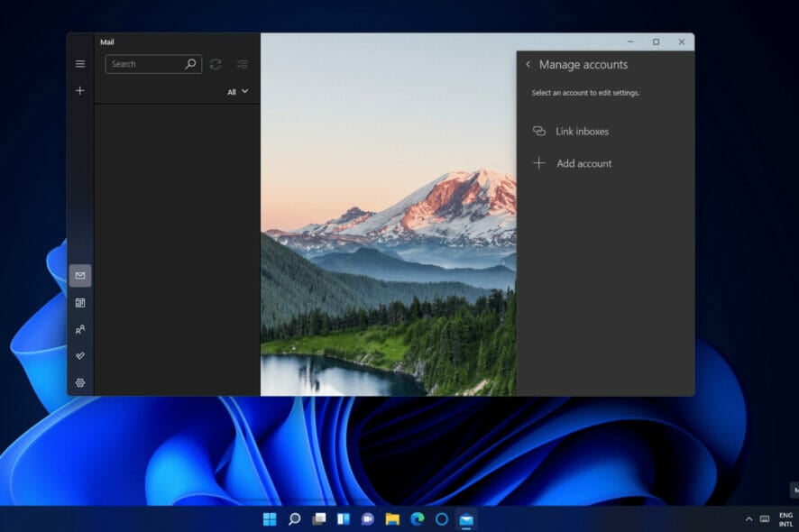Click Add account
799x532 pixels.
click(583, 163)
